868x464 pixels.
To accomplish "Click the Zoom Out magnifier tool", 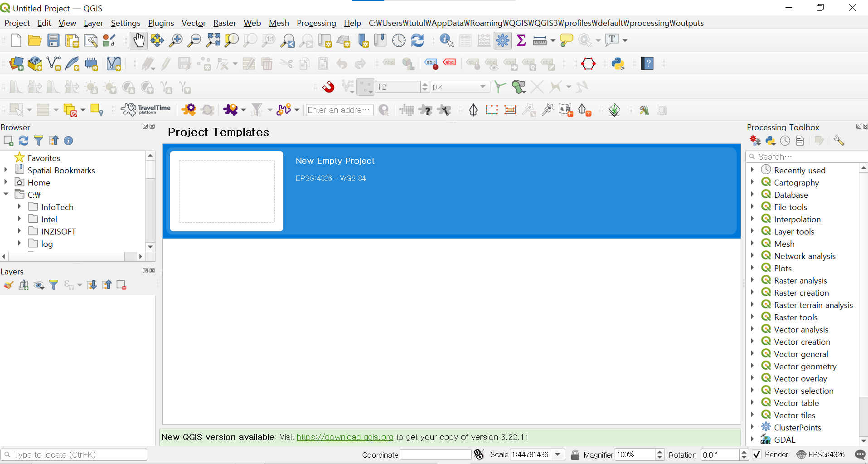I will coord(194,40).
